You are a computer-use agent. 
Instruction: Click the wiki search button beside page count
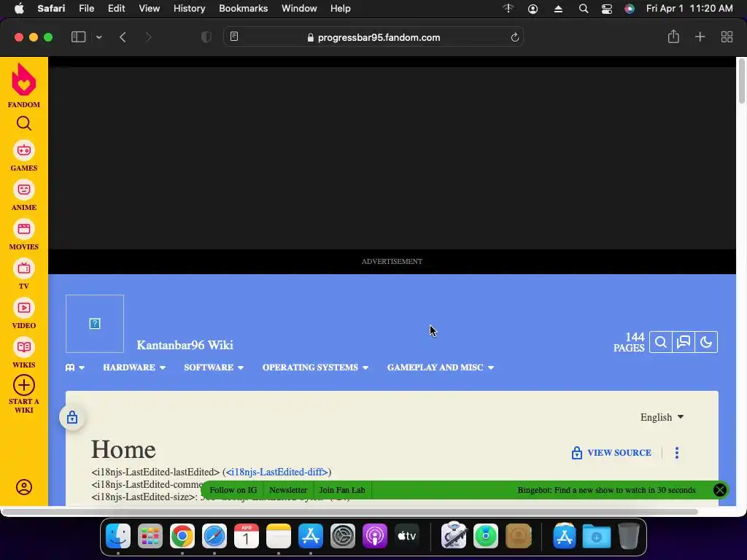pyautogui.click(x=661, y=342)
